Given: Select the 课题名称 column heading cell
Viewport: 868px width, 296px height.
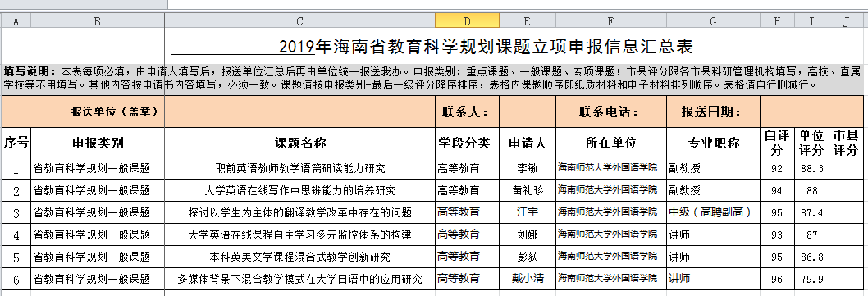Looking at the screenshot, I should point(300,143).
